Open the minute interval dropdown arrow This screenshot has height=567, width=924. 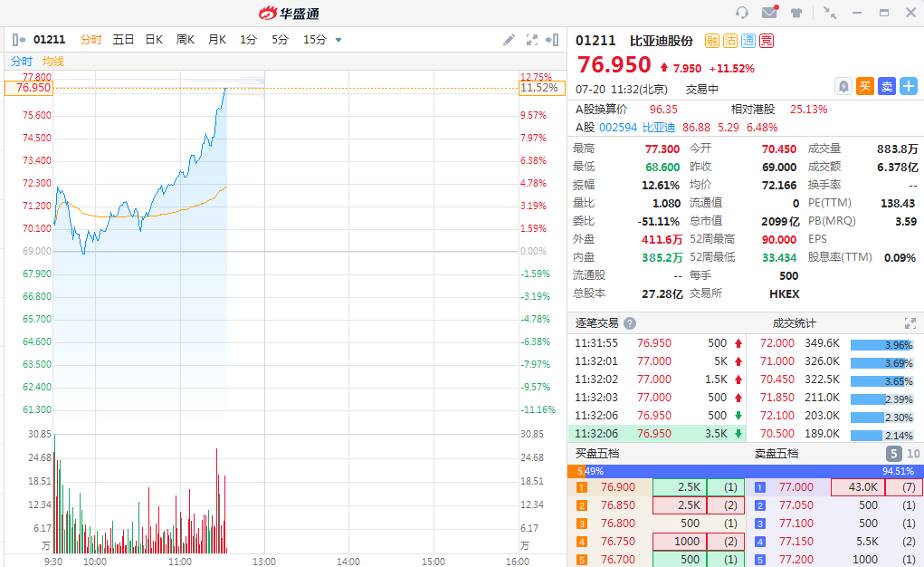tap(338, 40)
